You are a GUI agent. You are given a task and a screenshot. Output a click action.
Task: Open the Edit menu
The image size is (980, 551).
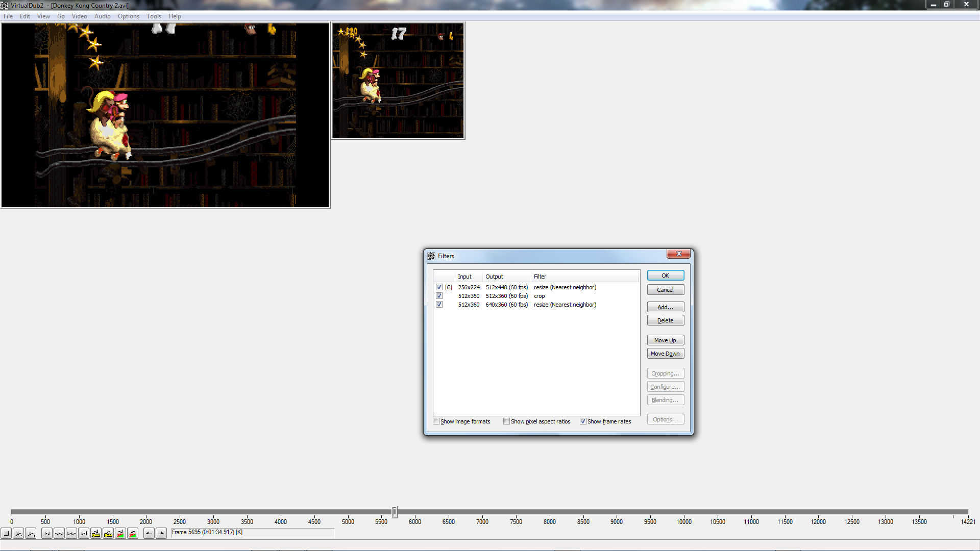coord(25,16)
